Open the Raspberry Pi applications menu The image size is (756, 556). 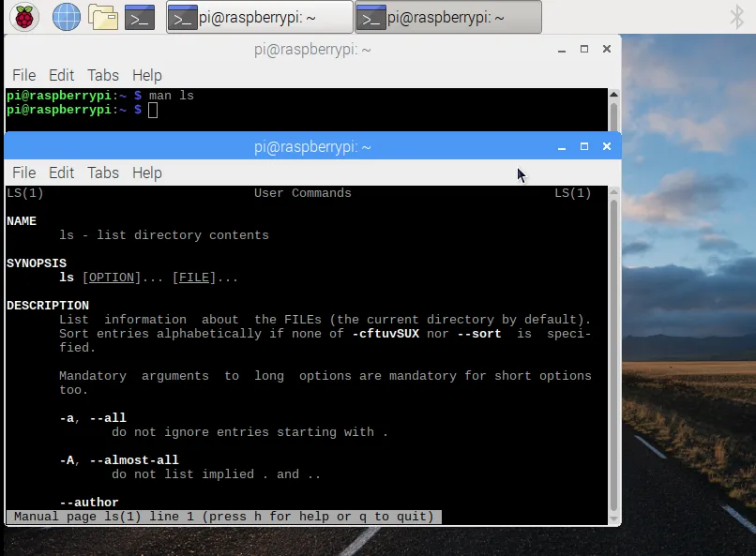[x=23, y=16]
